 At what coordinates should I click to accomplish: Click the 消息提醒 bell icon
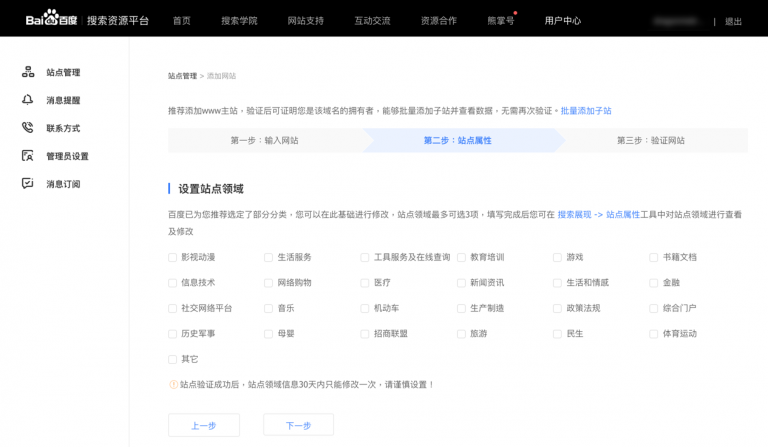[28, 100]
